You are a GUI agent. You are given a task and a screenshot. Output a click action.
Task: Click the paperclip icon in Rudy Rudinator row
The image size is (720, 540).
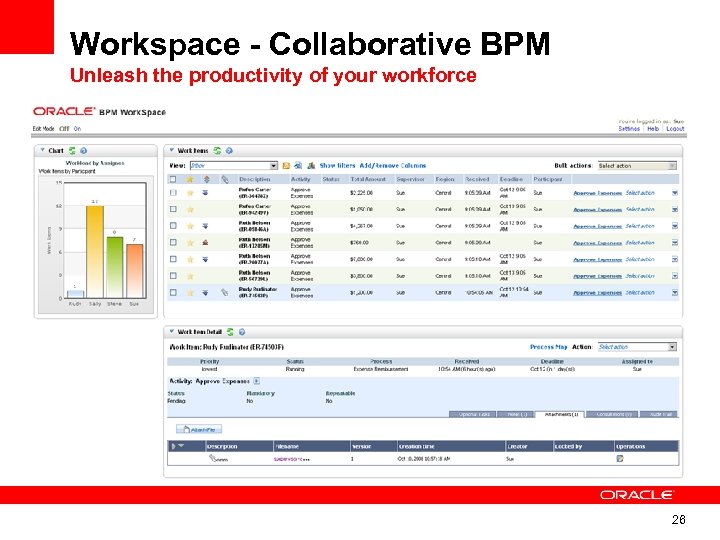click(x=225, y=292)
